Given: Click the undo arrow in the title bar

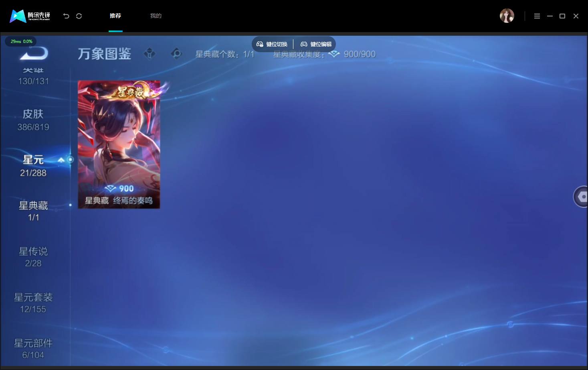Looking at the screenshot, I should pos(66,16).
